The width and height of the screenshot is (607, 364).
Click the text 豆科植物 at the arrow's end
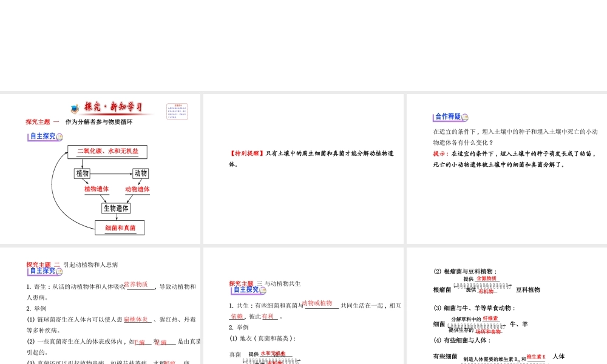click(528, 290)
